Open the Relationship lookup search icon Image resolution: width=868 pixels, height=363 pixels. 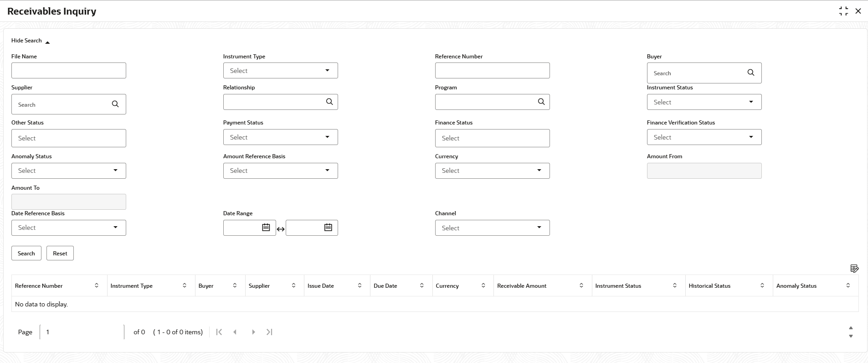pyautogui.click(x=329, y=102)
